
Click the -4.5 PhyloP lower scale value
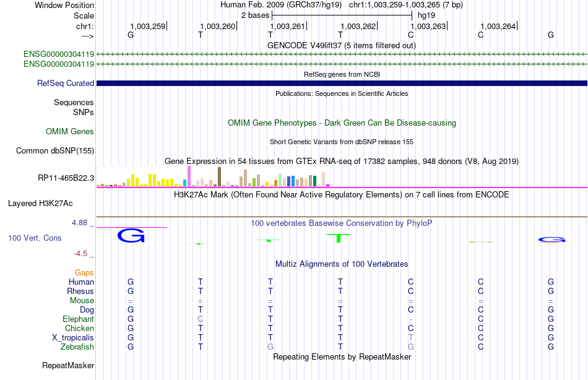pos(80,254)
